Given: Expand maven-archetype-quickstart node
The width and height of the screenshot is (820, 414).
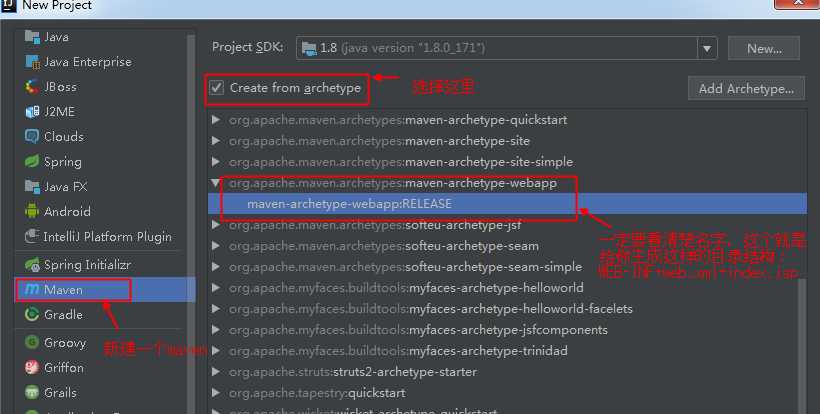Looking at the screenshot, I should (x=215, y=120).
